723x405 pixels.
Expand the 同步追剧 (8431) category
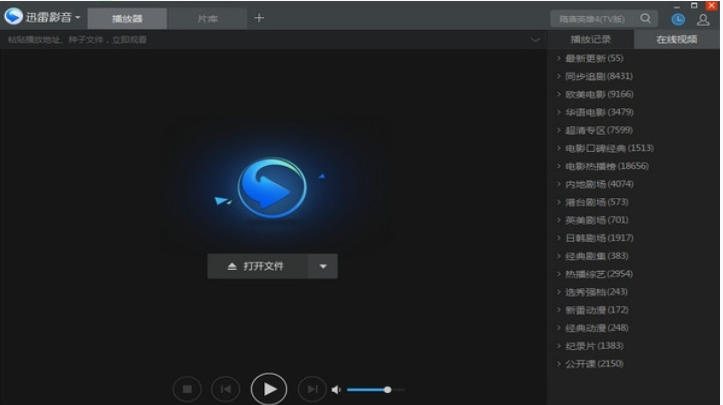pyautogui.click(x=598, y=76)
